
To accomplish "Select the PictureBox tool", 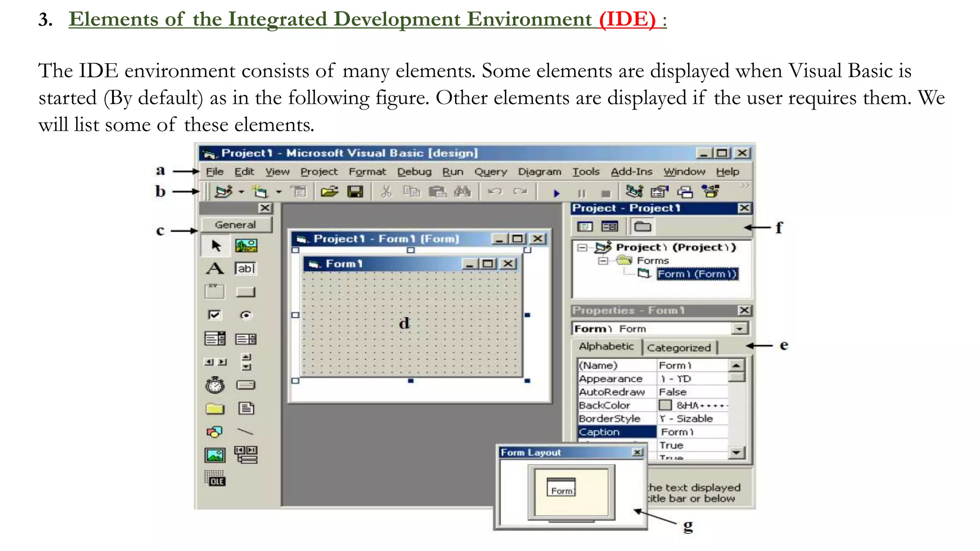I will tap(246, 246).
